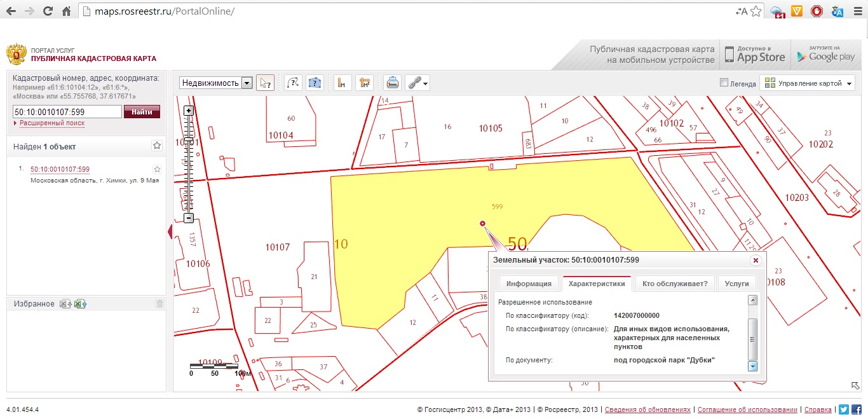
Task: Add all found results to favorites
Action: point(157,146)
